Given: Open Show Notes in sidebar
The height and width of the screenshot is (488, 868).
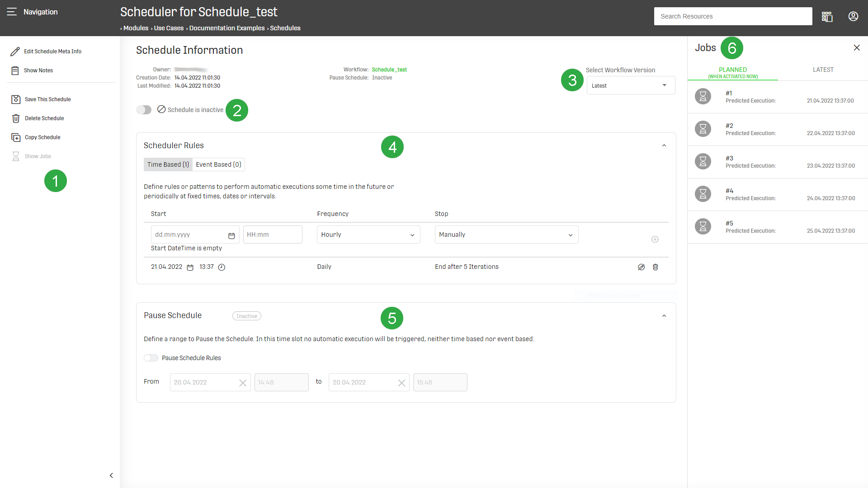Looking at the screenshot, I should click(x=38, y=70).
